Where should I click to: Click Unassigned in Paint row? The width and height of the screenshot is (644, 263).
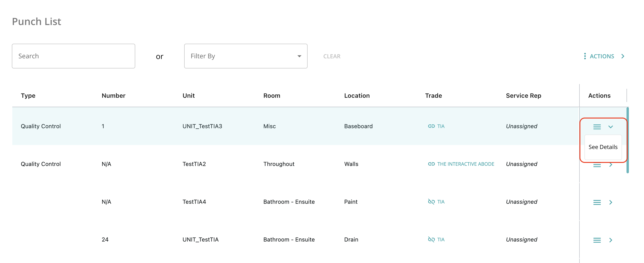tap(521, 202)
